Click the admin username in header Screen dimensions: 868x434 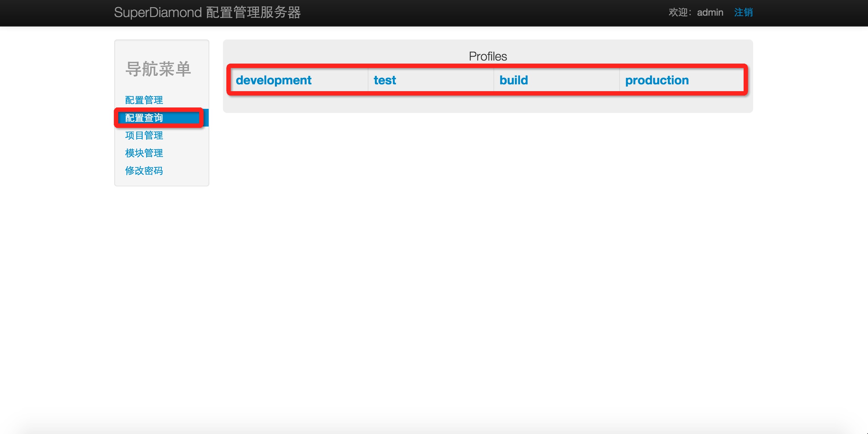pyautogui.click(x=710, y=13)
